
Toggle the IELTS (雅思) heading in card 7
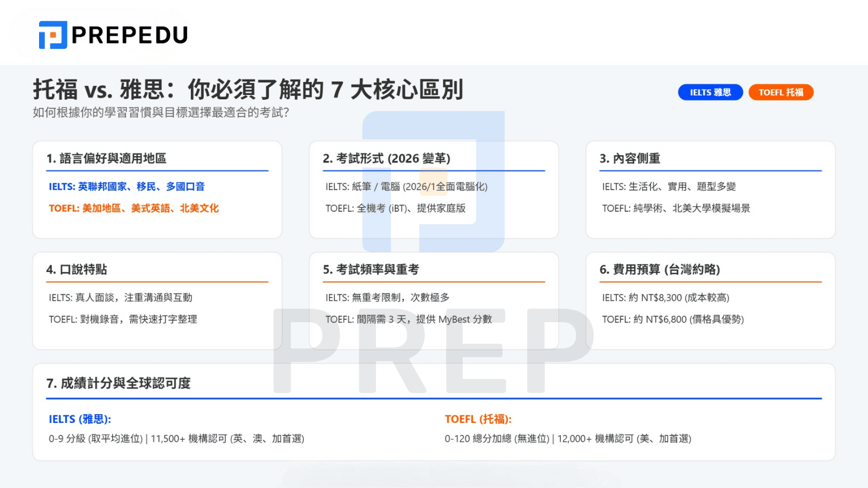click(x=79, y=419)
